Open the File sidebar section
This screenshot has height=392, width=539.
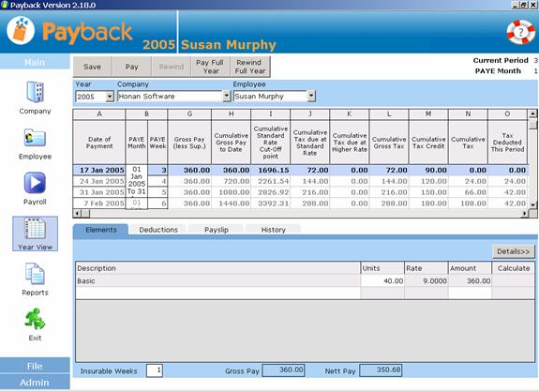(x=35, y=366)
